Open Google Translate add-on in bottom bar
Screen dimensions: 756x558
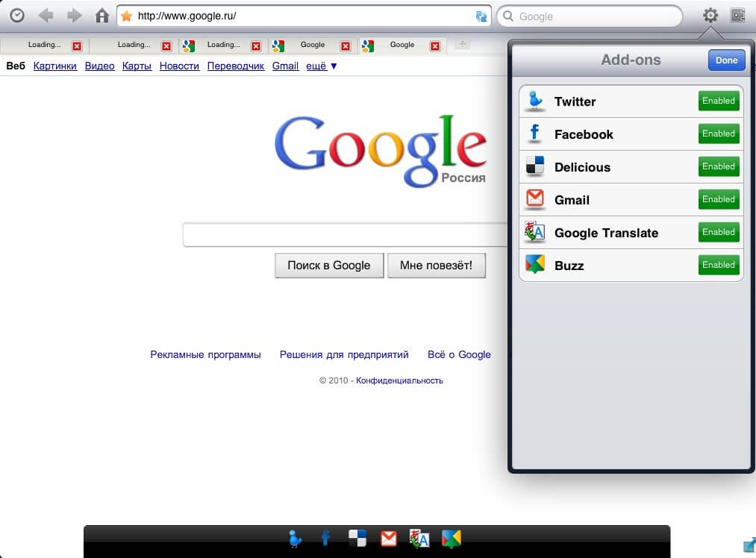tap(419, 539)
